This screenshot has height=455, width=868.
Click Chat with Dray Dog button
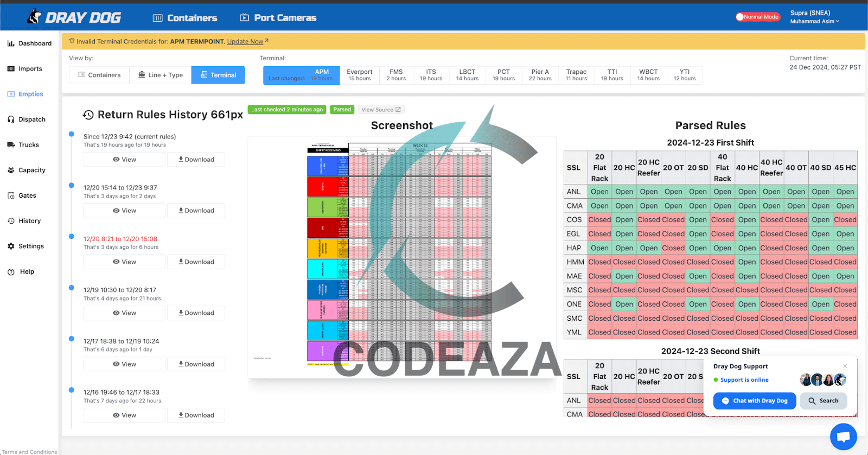point(755,401)
